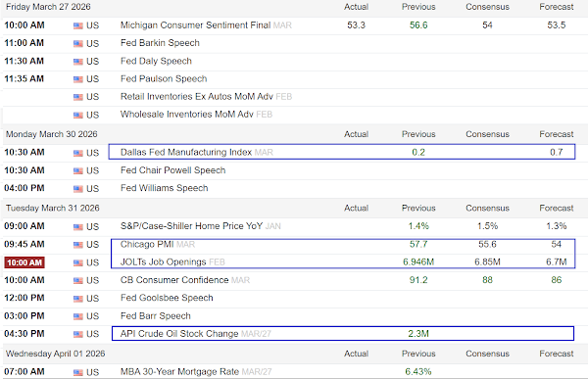588x379 pixels.
Task: Open Fed Daly Speech event
Action: (156, 61)
